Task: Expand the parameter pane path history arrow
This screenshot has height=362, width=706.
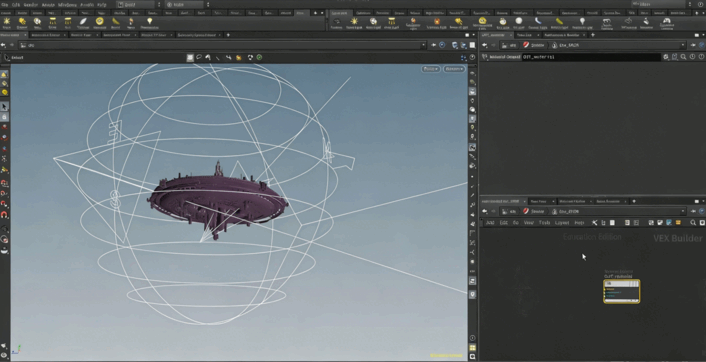Action: [x=683, y=45]
